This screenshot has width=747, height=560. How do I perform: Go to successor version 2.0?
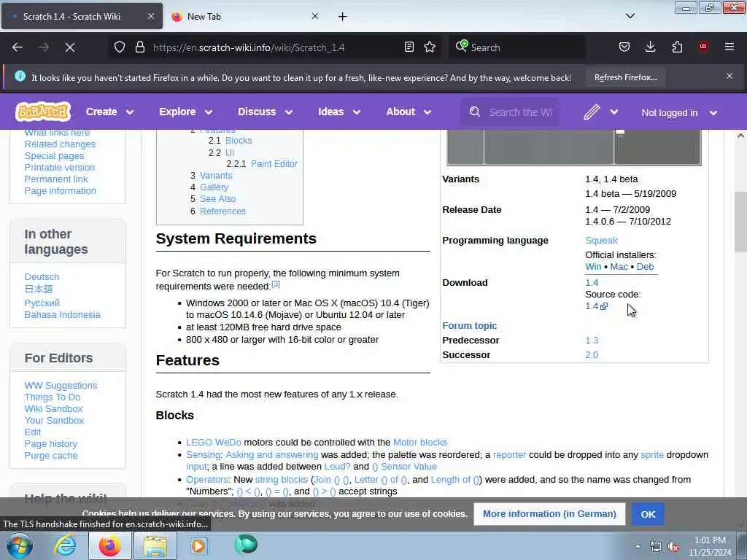pyautogui.click(x=592, y=355)
